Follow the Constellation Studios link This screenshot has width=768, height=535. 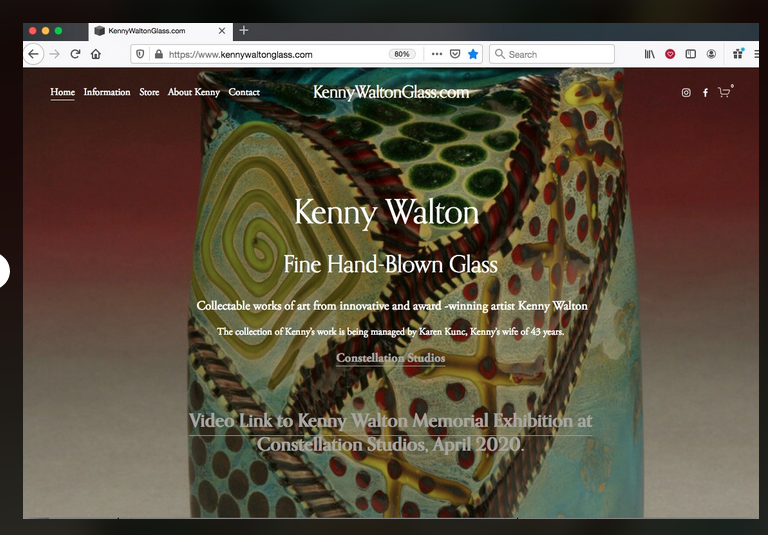coord(390,358)
